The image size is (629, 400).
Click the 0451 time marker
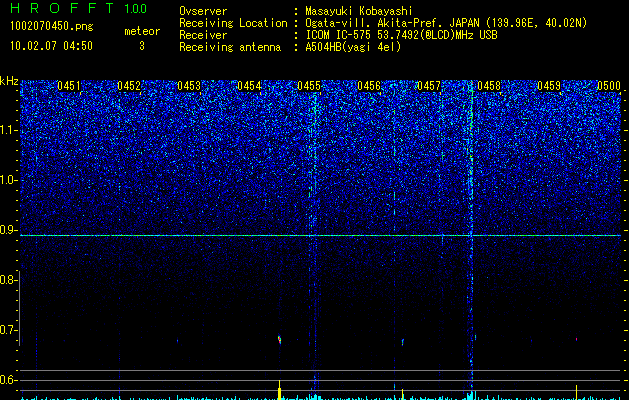(69, 86)
